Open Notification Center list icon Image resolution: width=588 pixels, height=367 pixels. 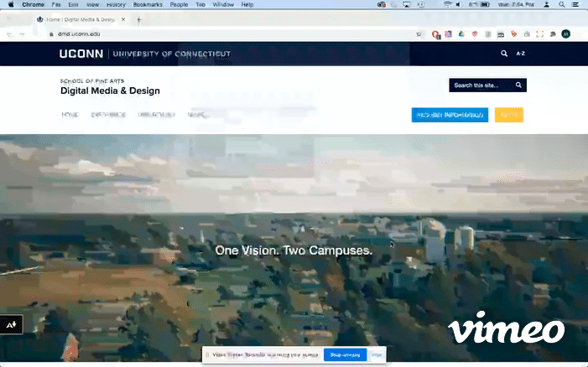pos(575,4)
